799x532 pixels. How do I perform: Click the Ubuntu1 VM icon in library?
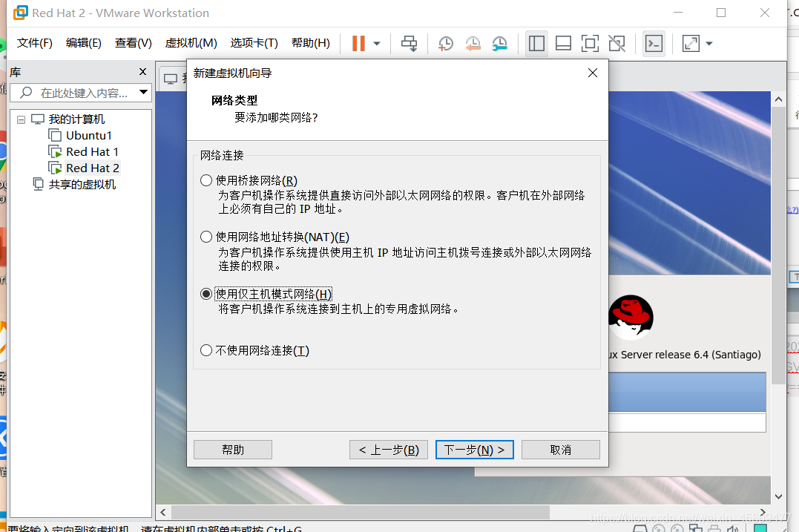(x=55, y=136)
